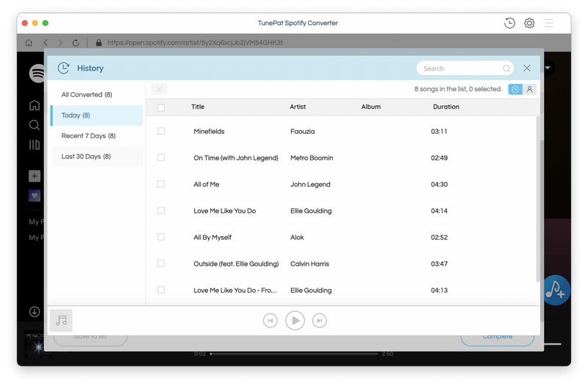Click the Spotify URL address bar
588x387 pixels.
pos(195,43)
